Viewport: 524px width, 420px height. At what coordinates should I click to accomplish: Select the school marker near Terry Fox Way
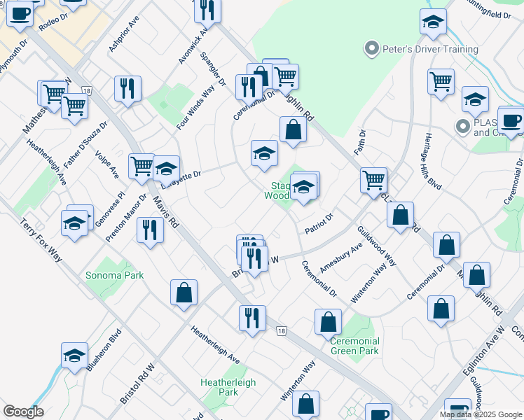pos(76,223)
